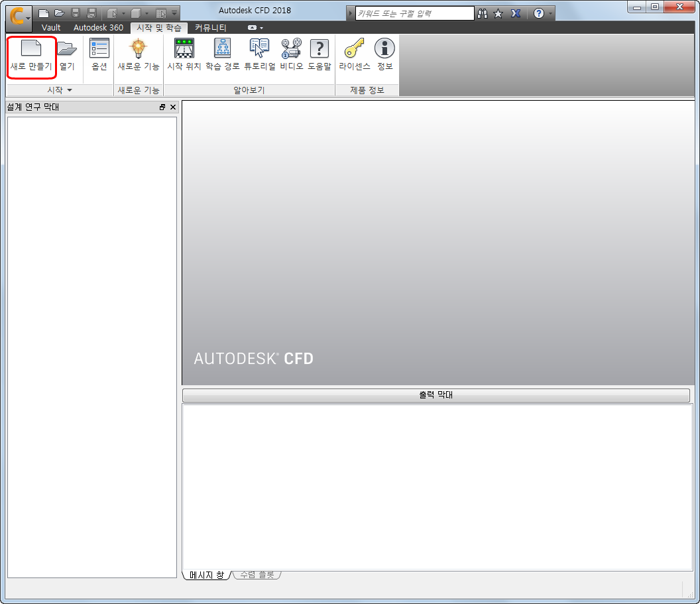Click the Save disk icon in quick access toolbar
Image resolution: width=700 pixels, height=604 pixels.
[76, 13]
